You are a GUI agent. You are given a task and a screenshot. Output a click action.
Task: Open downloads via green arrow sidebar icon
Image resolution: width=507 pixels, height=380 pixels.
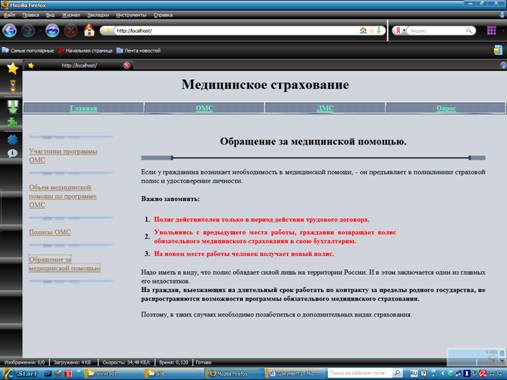pos(13,107)
